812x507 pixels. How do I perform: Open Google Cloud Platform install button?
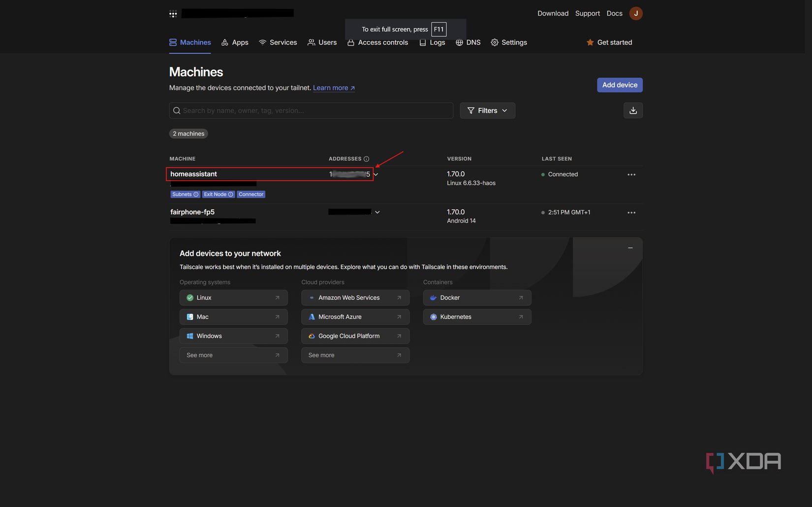(355, 336)
